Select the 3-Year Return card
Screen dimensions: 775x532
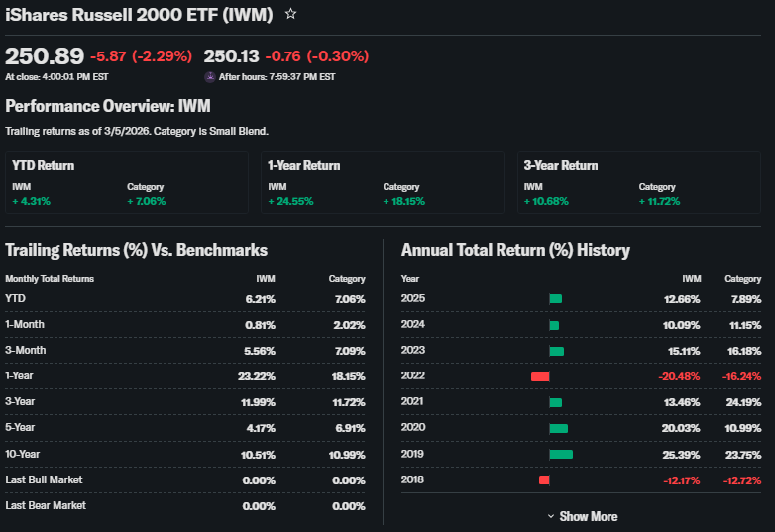coord(638,182)
